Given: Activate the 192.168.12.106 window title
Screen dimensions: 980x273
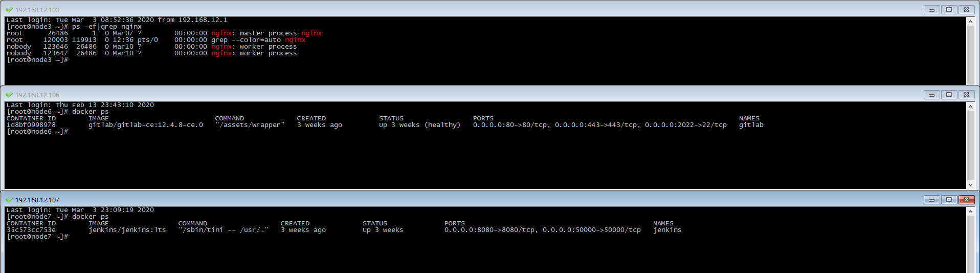Looking at the screenshot, I should click(x=37, y=95).
